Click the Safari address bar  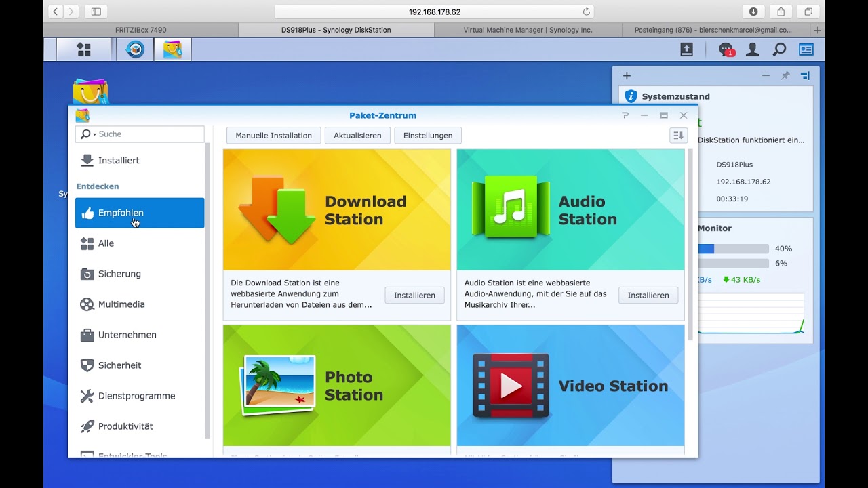pyautogui.click(x=434, y=12)
